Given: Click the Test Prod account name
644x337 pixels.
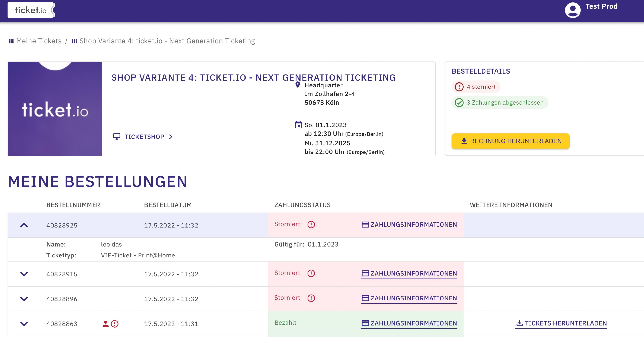Looking at the screenshot, I should 601,6.
